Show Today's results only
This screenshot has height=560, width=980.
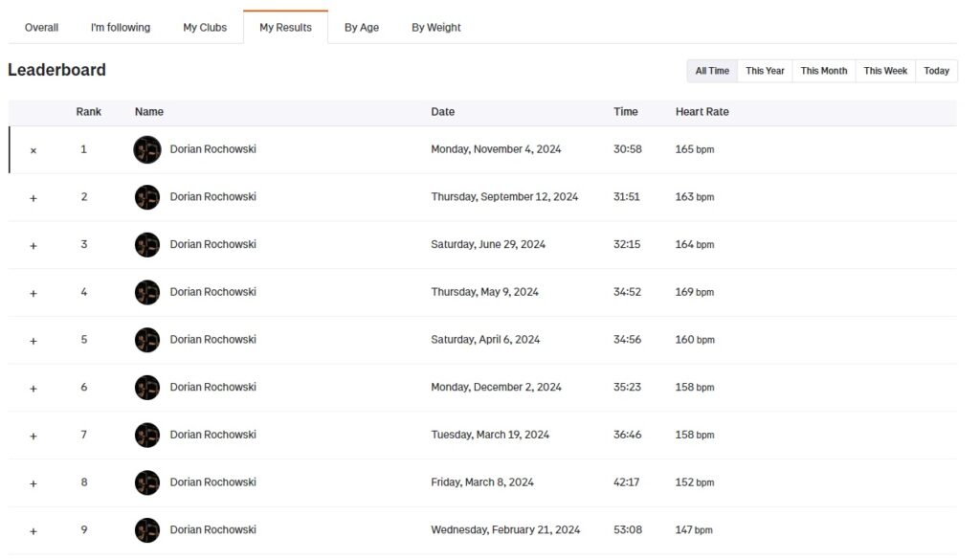[937, 71]
